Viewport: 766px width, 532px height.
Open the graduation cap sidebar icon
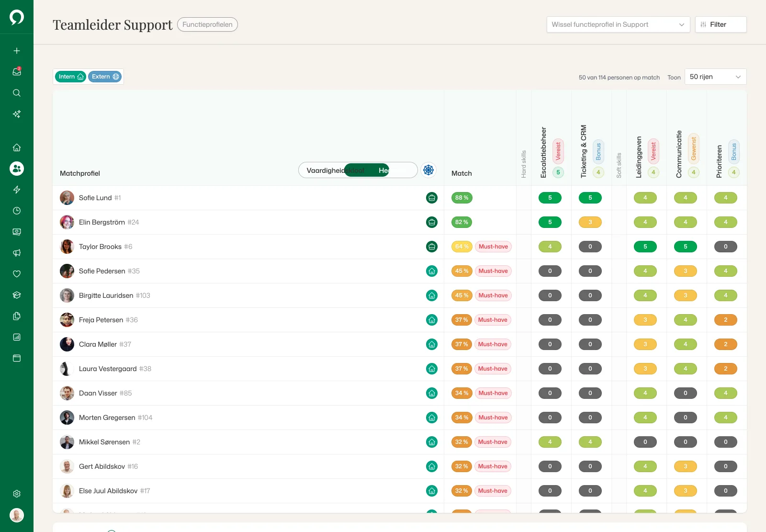point(17,295)
